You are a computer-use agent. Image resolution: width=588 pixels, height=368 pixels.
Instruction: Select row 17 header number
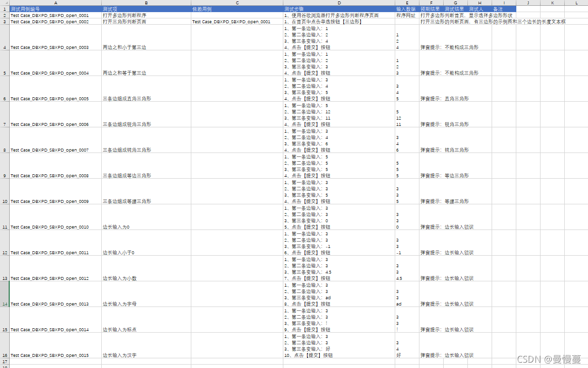click(x=5, y=361)
